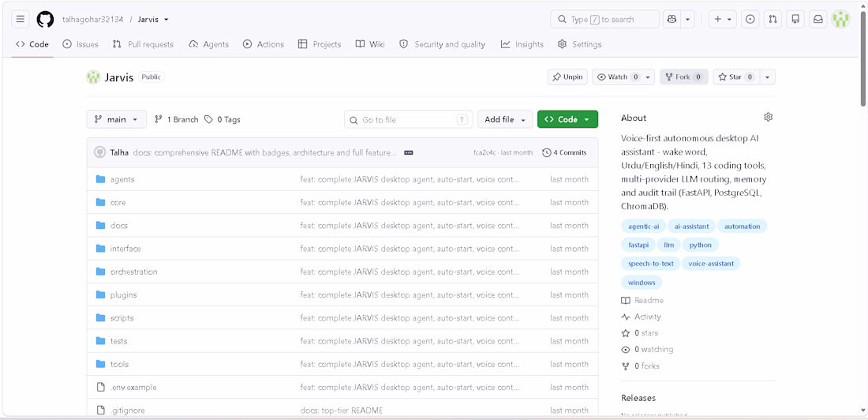Expand the Star lists dropdown arrow
Image resolution: width=868 pixels, height=420 pixels.
click(767, 77)
